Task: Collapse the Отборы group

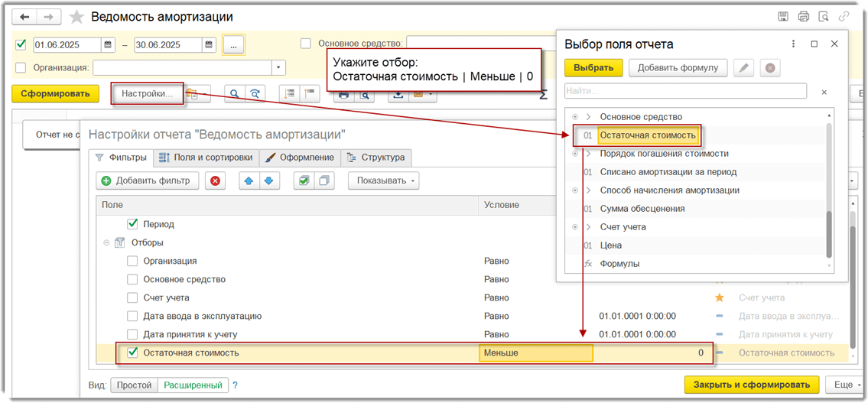Action: (106, 242)
